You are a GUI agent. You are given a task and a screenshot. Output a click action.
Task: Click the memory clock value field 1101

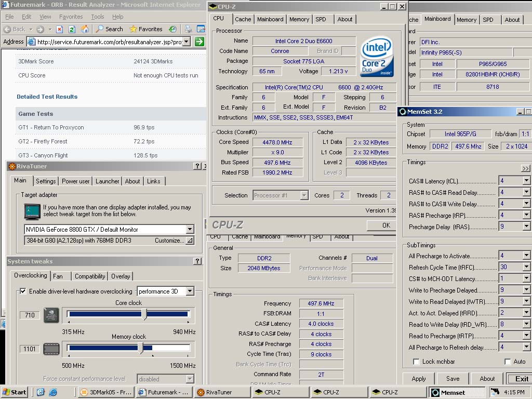pyautogui.click(x=30, y=349)
